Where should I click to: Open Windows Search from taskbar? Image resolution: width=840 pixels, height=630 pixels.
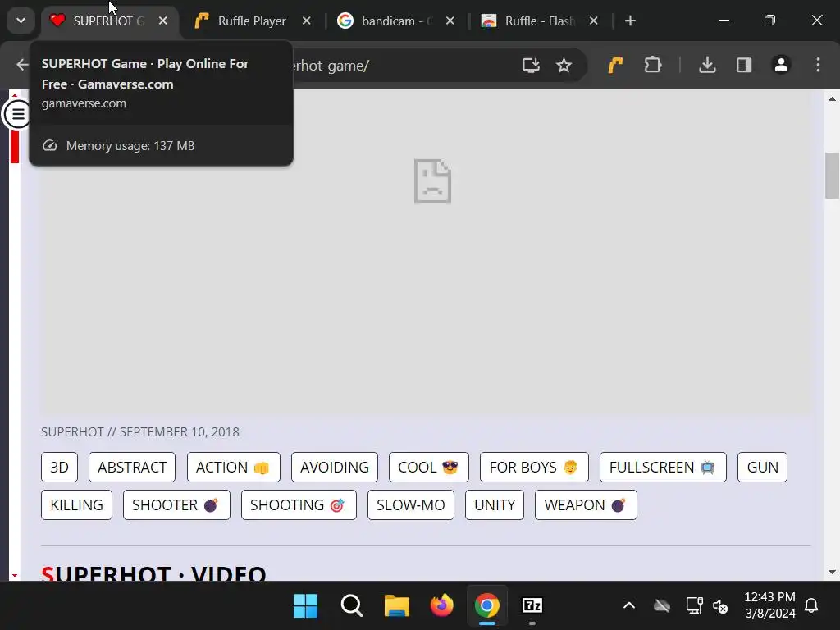tap(351, 605)
